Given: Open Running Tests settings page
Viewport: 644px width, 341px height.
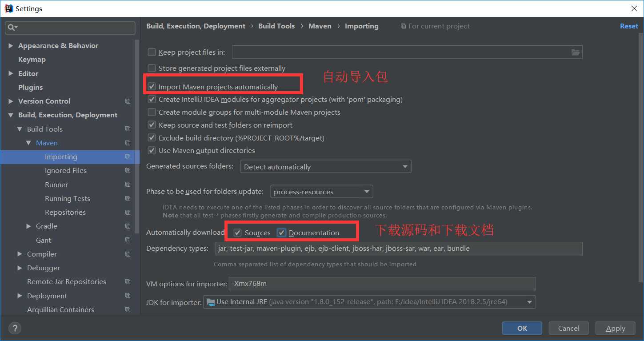Looking at the screenshot, I should [x=68, y=199].
